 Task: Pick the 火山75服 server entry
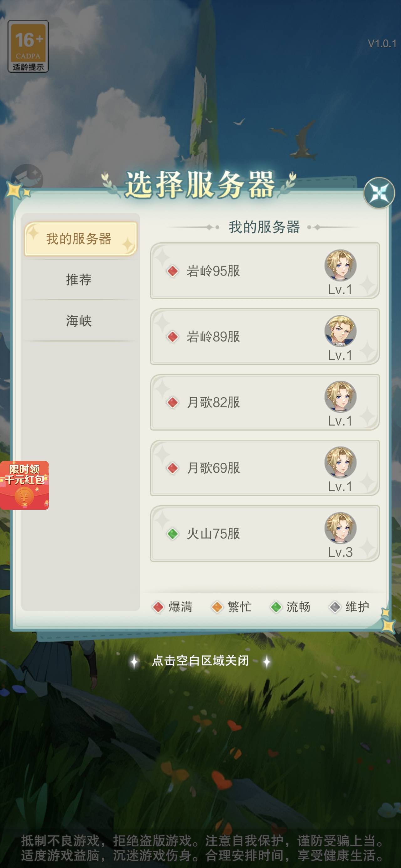click(x=265, y=533)
